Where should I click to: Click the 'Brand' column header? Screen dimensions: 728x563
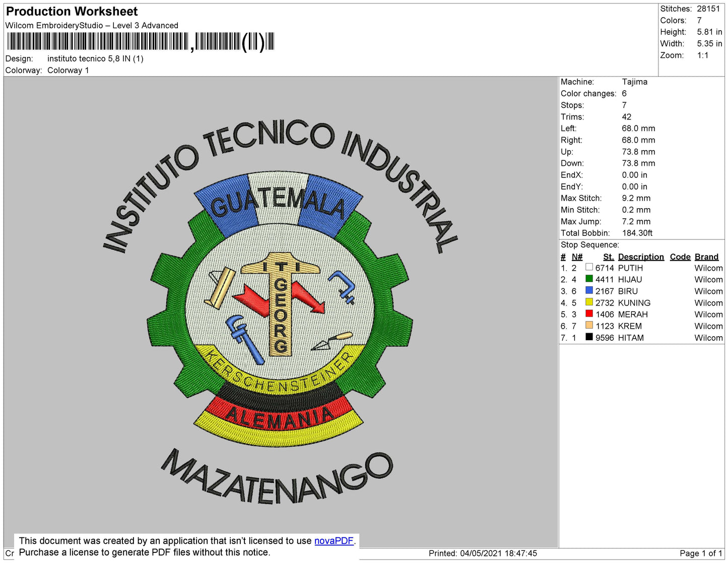[x=706, y=257]
